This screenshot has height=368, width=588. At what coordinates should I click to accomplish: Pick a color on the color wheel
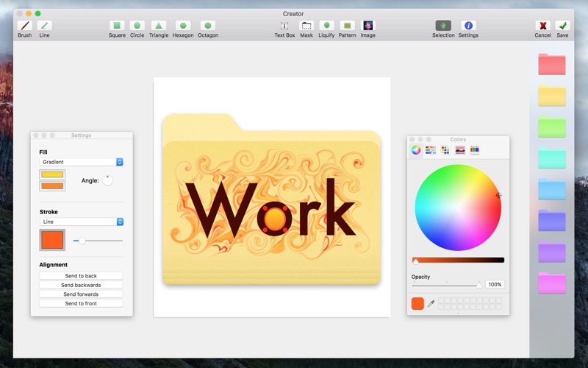(458, 208)
